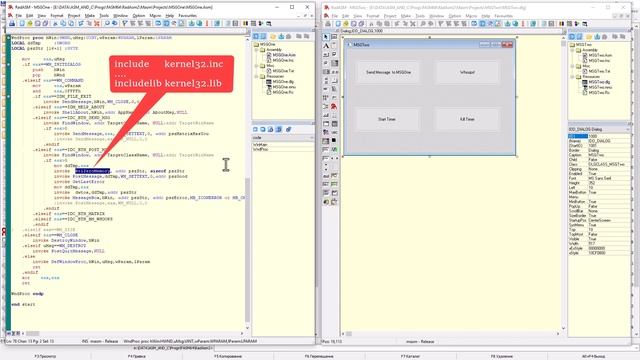Select ID property row in properties grid

tap(599, 136)
